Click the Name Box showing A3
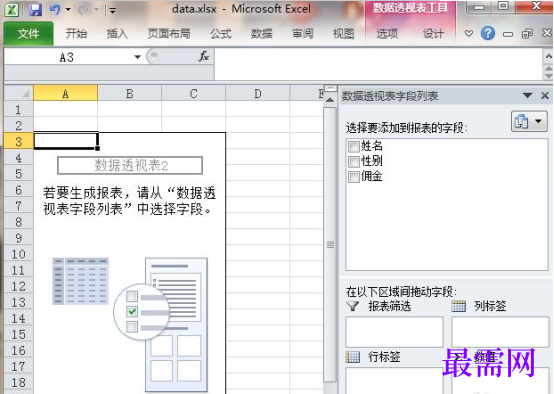The image size is (554, 394). click(67, 57)
